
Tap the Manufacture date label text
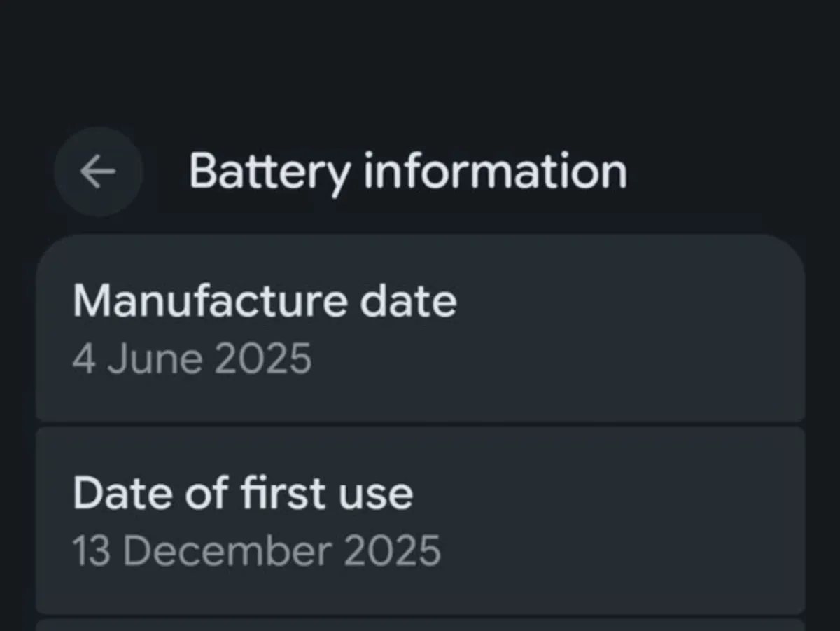tap(266, 300)
